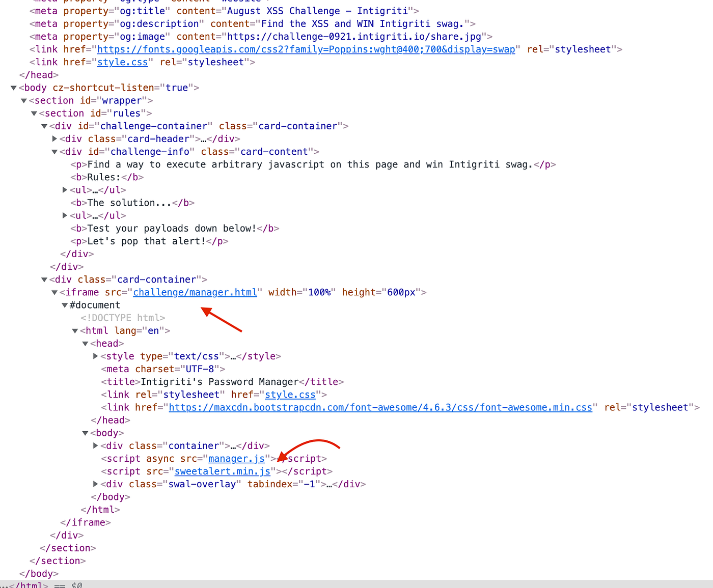Viewport: 713px width, 588px height.
Task: Select the Intigriti's Password Manager title line
Action: pos(223,382)
